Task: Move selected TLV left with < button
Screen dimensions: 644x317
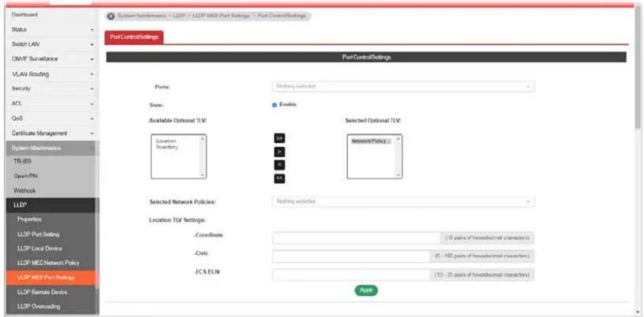Action: [279, 165]
